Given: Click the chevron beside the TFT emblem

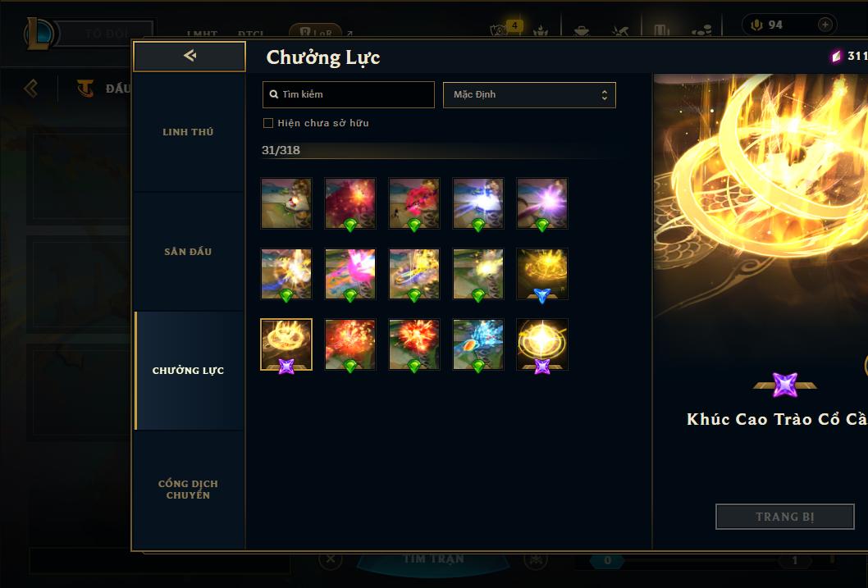Looking at the screenshot, I should 31,88.
